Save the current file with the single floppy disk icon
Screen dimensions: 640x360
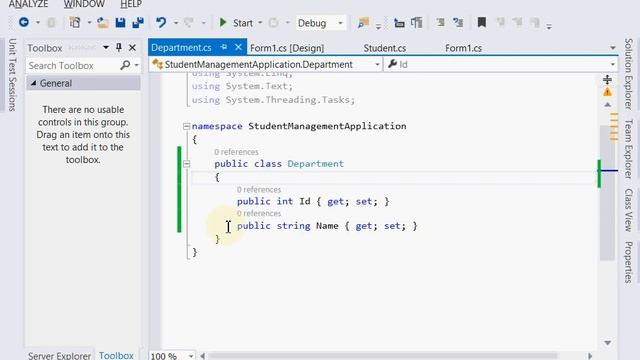(120, 22)
